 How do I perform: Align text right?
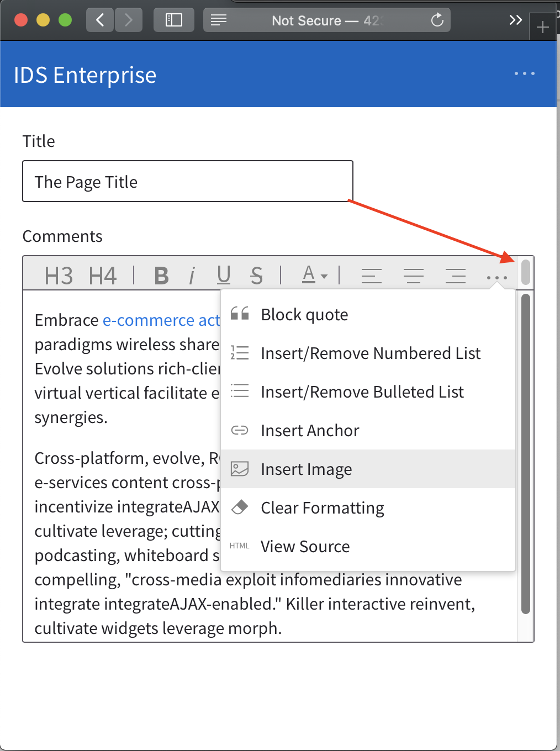click(x=456, y=275)
